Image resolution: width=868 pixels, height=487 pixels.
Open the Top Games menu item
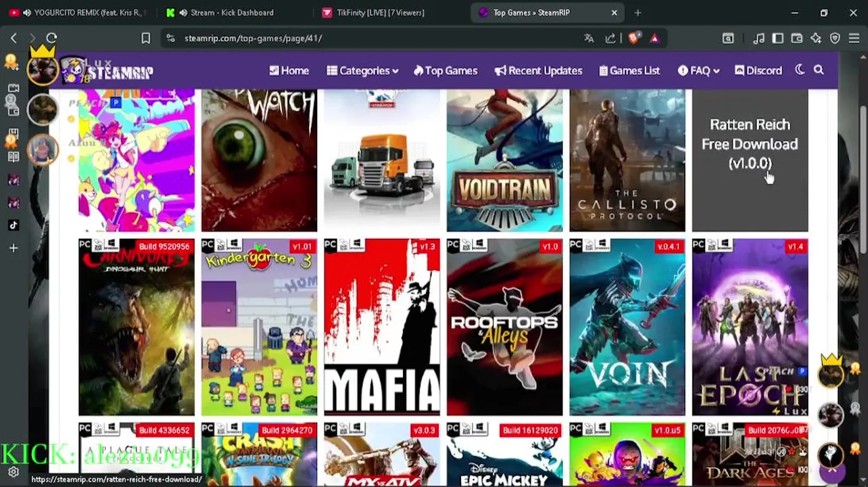(x=445, y=70)
